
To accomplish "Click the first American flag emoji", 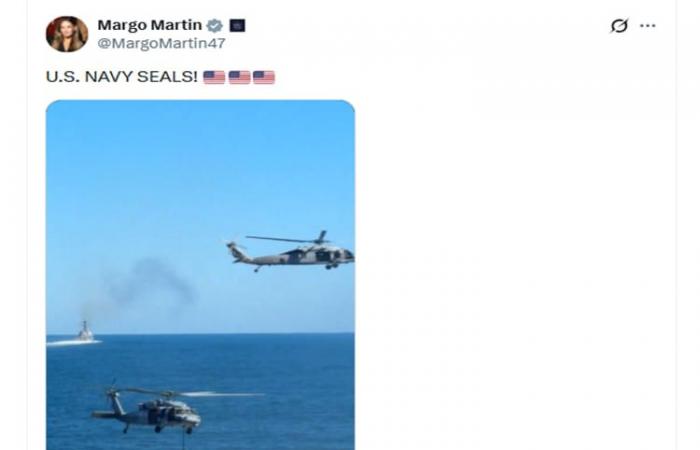I will 214,77.
